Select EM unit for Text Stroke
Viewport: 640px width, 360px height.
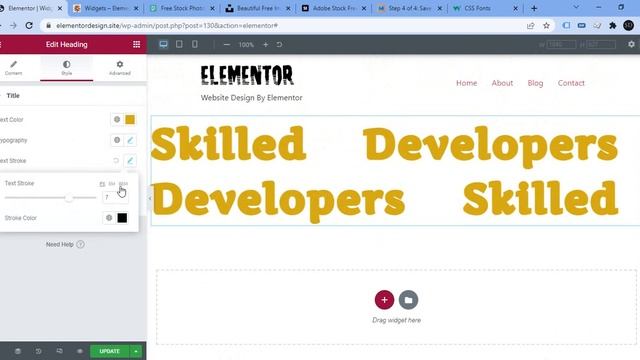pyautogui.click(x=112, y=184)
